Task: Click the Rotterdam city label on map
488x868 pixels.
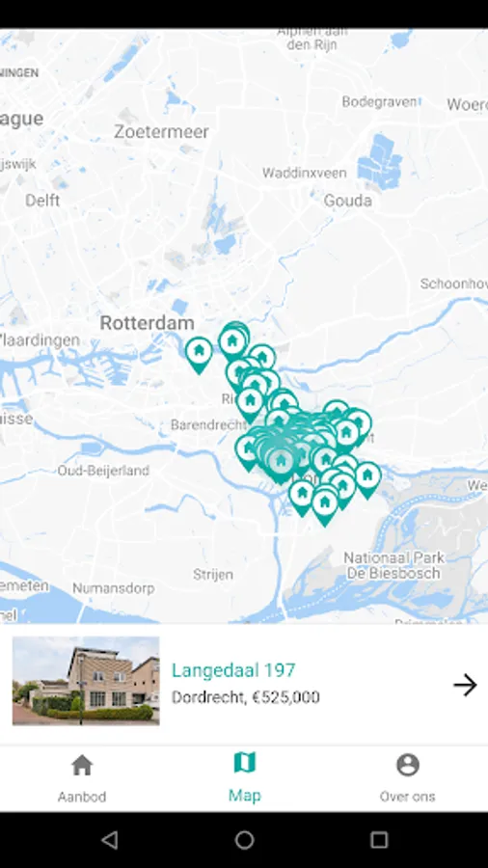Action: pyautogui.click(x=148, y=323)
